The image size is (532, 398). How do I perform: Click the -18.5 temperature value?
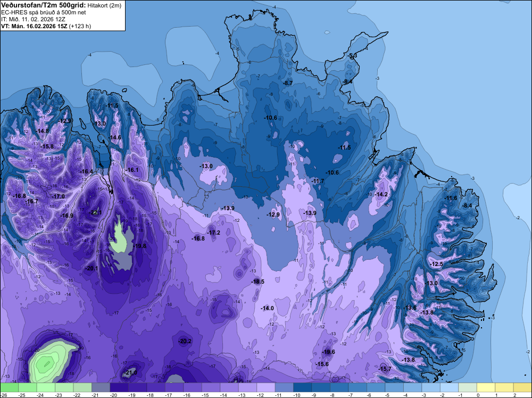pos(258,281)
